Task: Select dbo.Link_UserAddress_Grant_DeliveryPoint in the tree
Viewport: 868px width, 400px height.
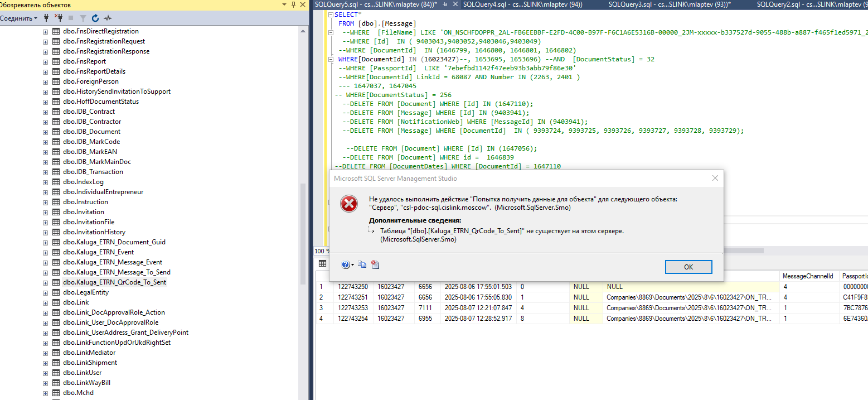Action: (x=125, y=332)
